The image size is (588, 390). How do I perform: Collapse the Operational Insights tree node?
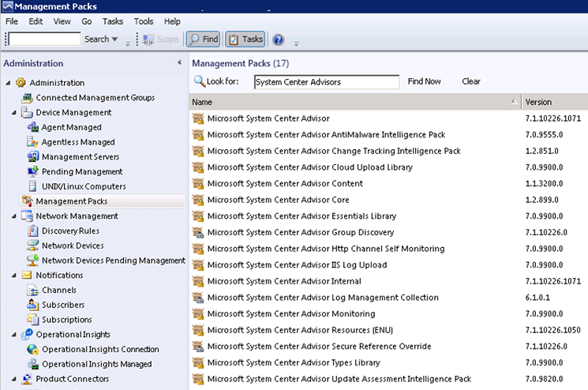[x=14, y=335]
